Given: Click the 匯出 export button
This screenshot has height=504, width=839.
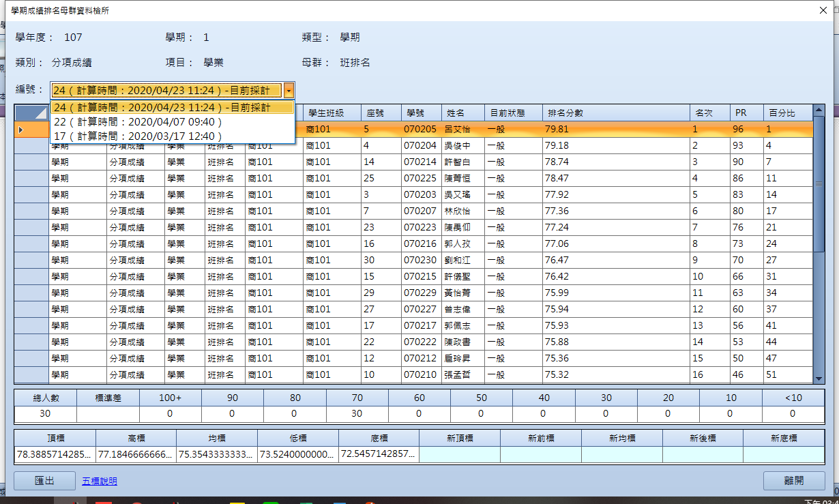Looking at the screenshot, I should coord(44,481).
